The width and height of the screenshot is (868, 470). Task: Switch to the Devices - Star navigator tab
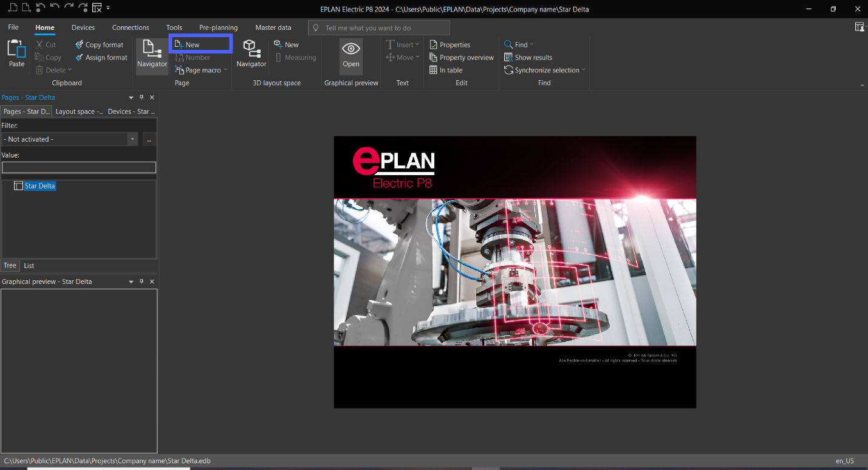131,111
